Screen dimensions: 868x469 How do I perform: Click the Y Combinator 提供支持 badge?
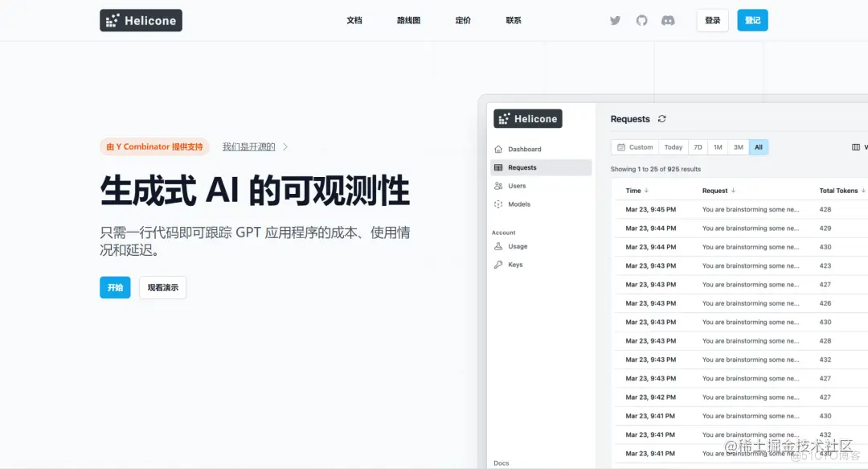click(154, 147)
